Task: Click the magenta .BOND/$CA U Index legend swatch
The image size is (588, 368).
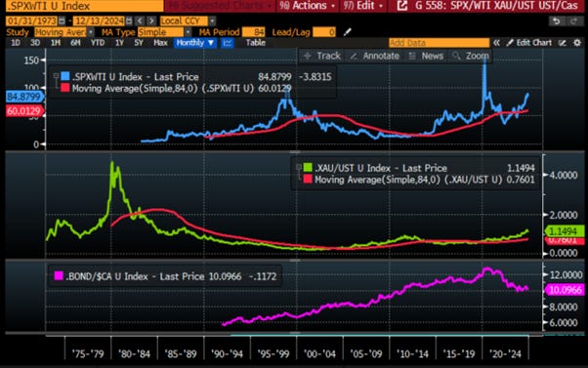Action: pyautogui.click(x=59, y=276)
